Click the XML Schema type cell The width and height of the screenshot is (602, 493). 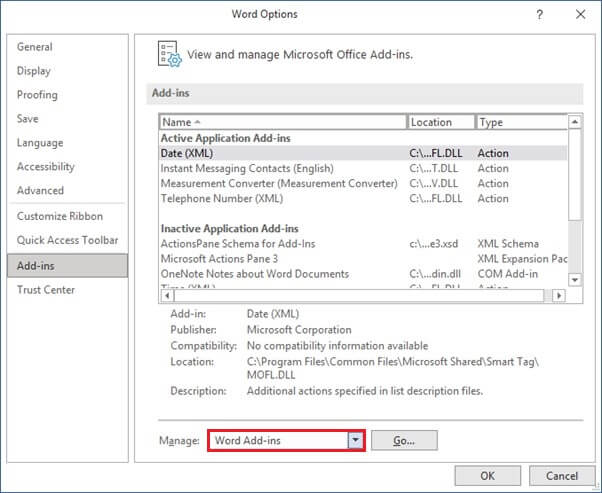coord(508,244)
